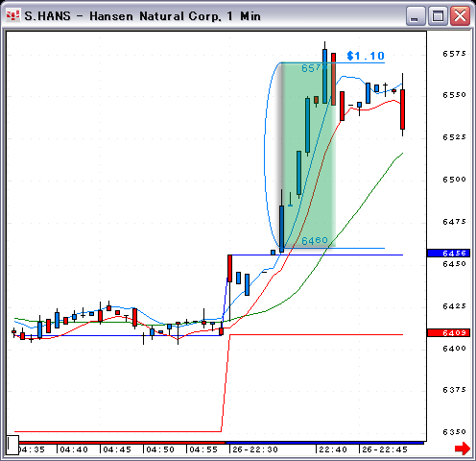The width and height of the screenshot is (476, 461).
Task: Click the chart app icon in title bar
Action: point(12,15)
